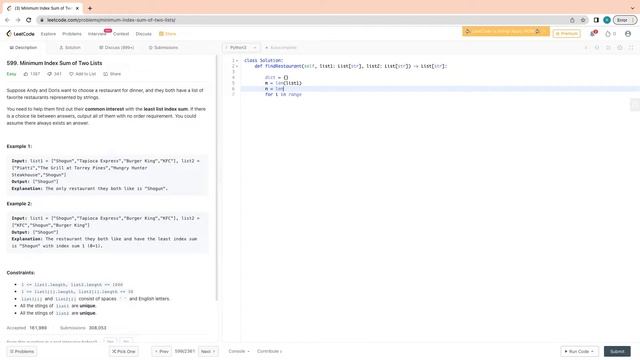Image resolution: width=640 pixels, height=360 pixels.
Task: Click the thumbs-up like icon
Action: click(x=26, y=74)
